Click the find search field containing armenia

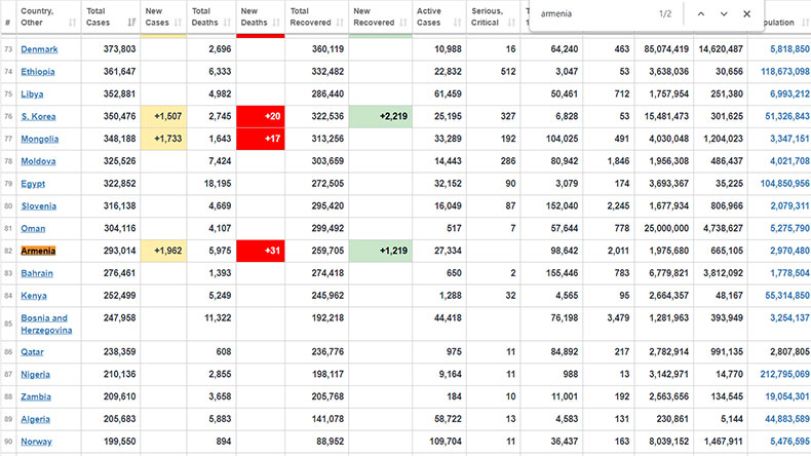(x=595, y=14)
